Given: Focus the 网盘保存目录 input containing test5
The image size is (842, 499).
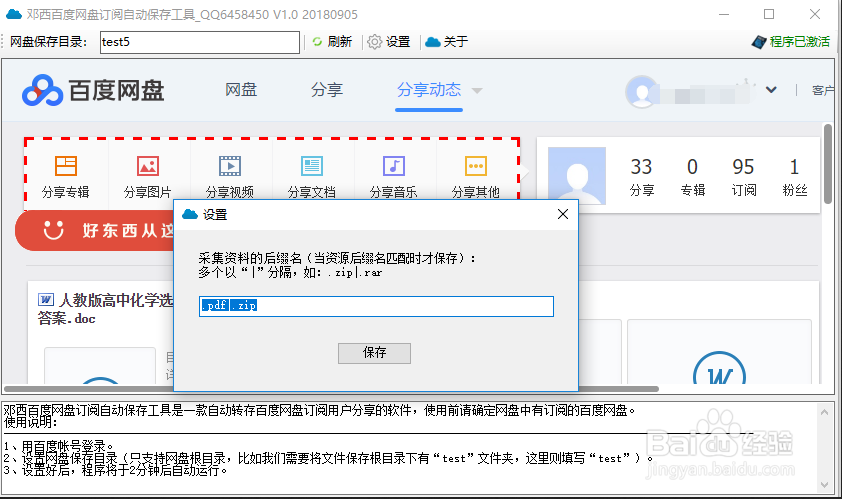Looking at the screenshot, I should coord(200,42).
